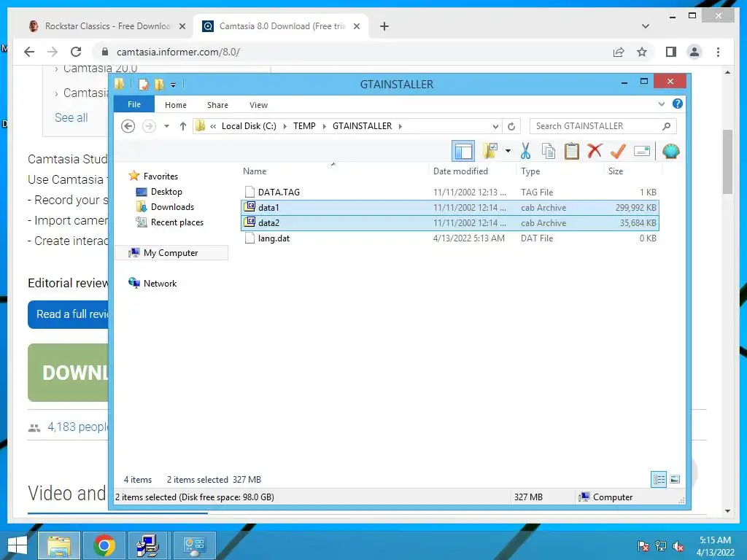Open the Share ribbon tab
This screenshot has width=747, height=560.
[217, 105]
